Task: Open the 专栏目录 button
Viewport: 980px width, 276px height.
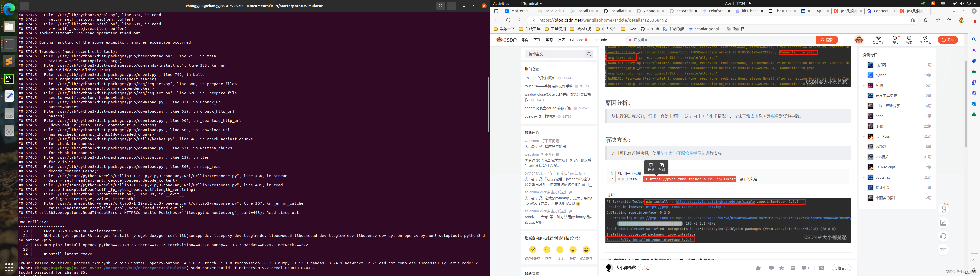Action: click(x=841, y=268)
